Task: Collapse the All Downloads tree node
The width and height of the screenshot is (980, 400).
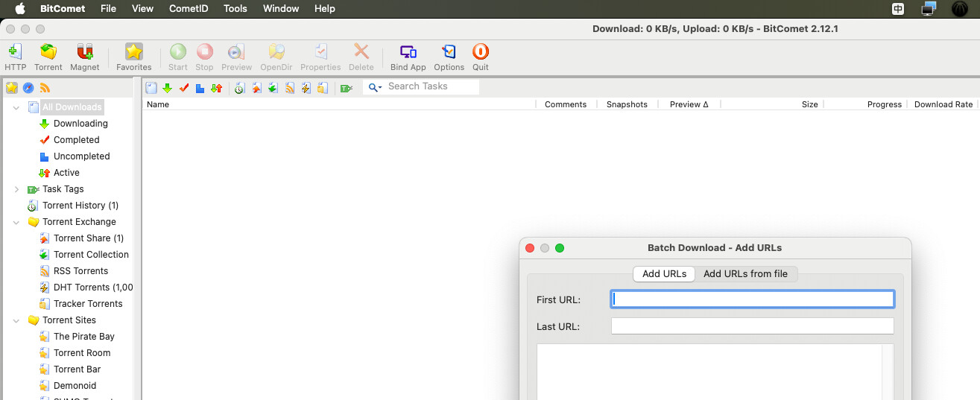Action: 16,107
